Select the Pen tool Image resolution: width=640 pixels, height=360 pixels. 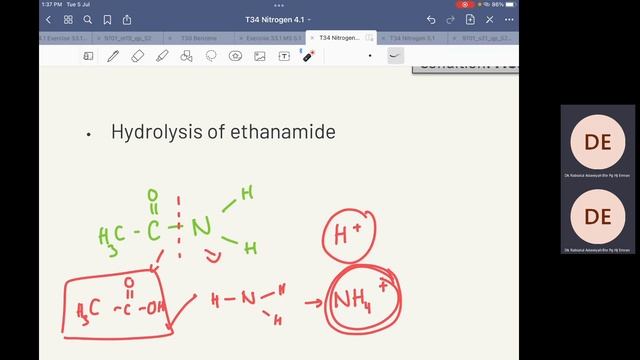coord(113,56)
